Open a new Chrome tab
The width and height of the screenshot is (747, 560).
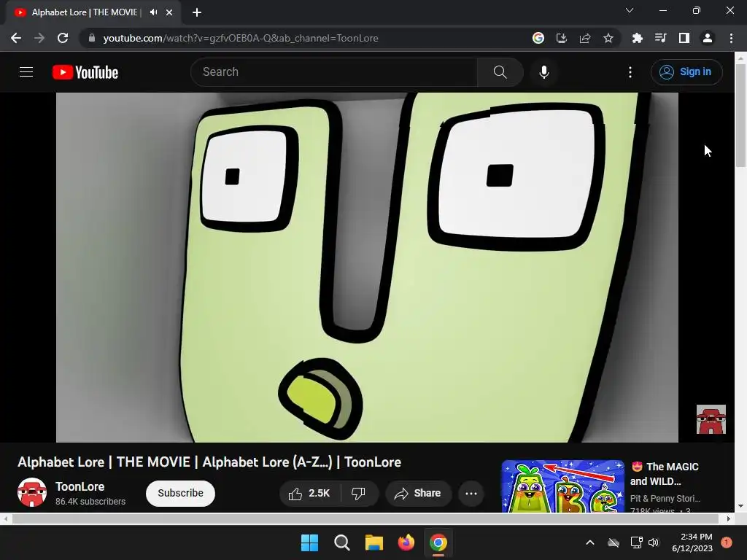click(x=197, y=12)
